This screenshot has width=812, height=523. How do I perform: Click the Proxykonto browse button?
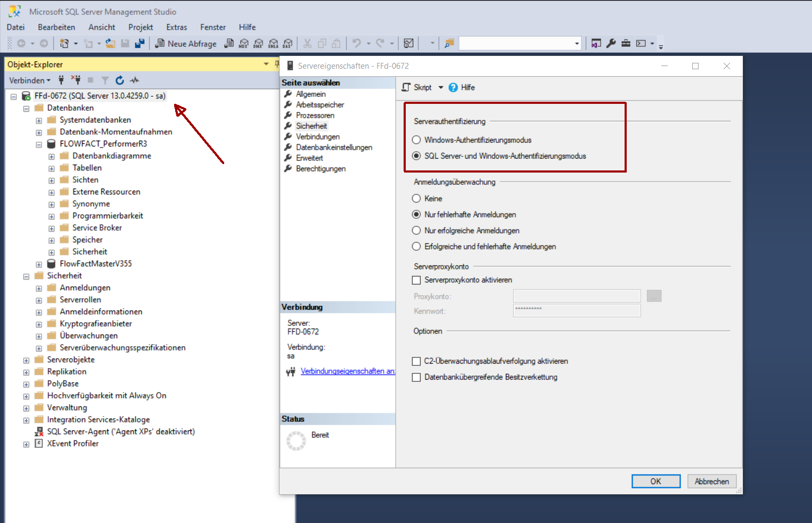coord(654,296)
